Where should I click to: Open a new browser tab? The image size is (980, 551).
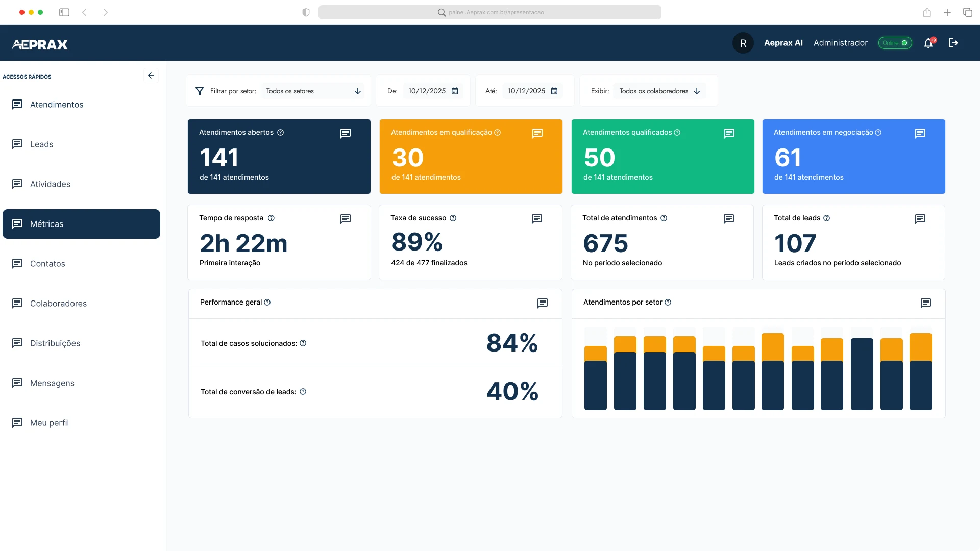pyautogui.click(x=947, y=12)
